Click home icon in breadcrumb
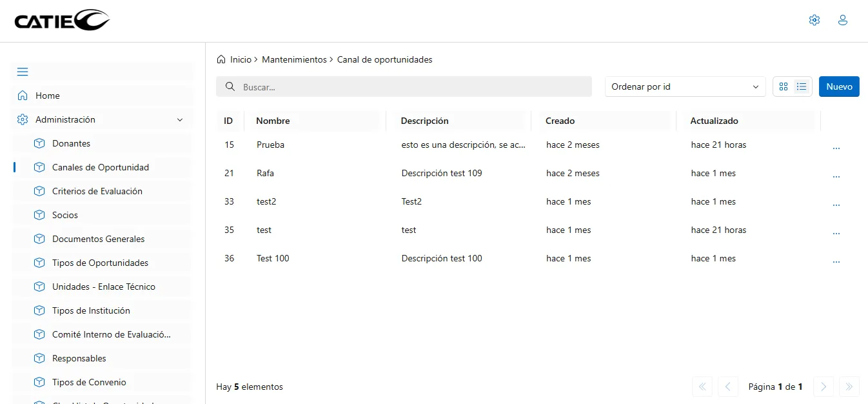868x404 pixels. pyautogui.click(x=221, y=59)
